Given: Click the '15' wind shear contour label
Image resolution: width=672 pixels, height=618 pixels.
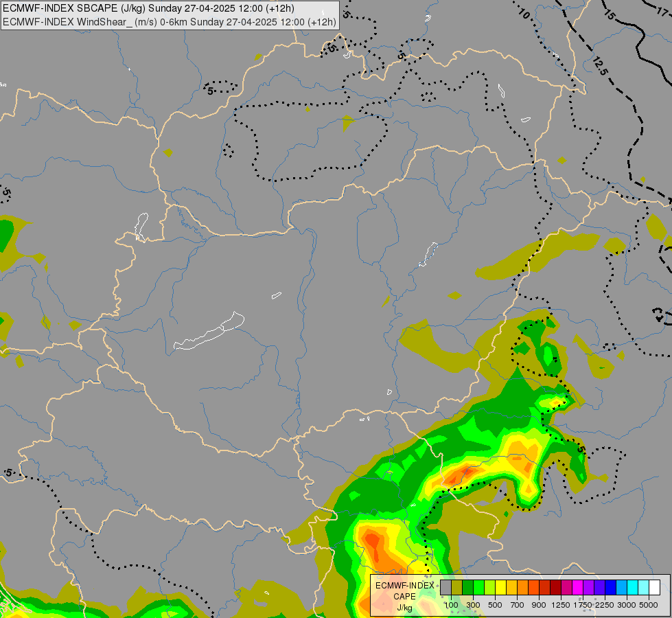Looking at the screenshot, I should pyautogui.click(x=609, y=14).
